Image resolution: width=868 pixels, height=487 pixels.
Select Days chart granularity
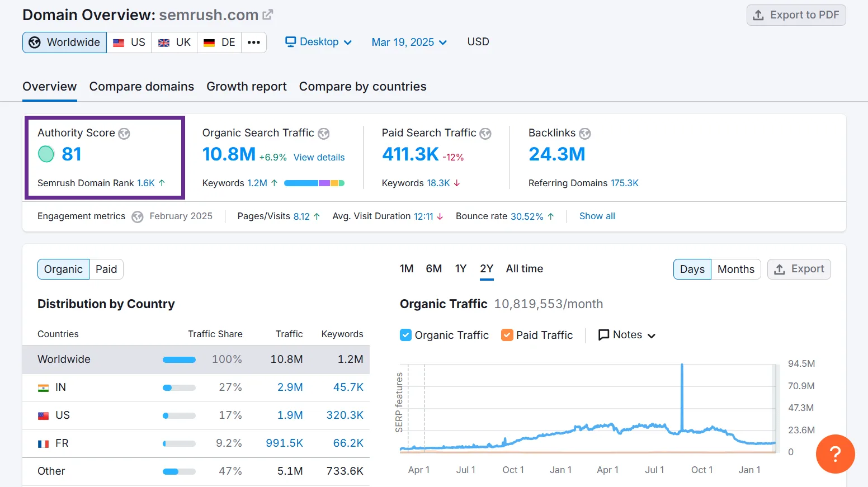click(692, 269)
